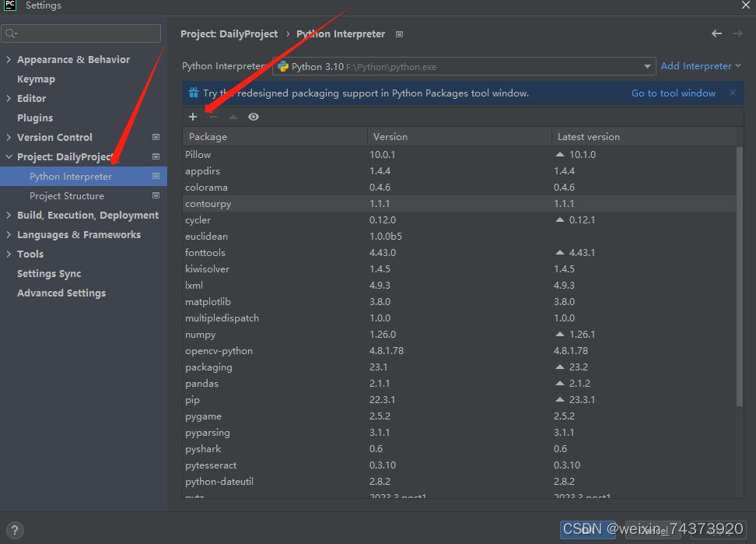Click the gift icon in banner
The image size is (756, 544).
(x=194, y=93)
